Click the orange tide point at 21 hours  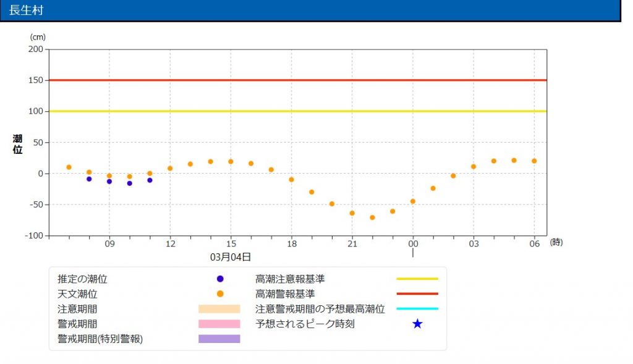pyautogui.click(x=352, y=213)
